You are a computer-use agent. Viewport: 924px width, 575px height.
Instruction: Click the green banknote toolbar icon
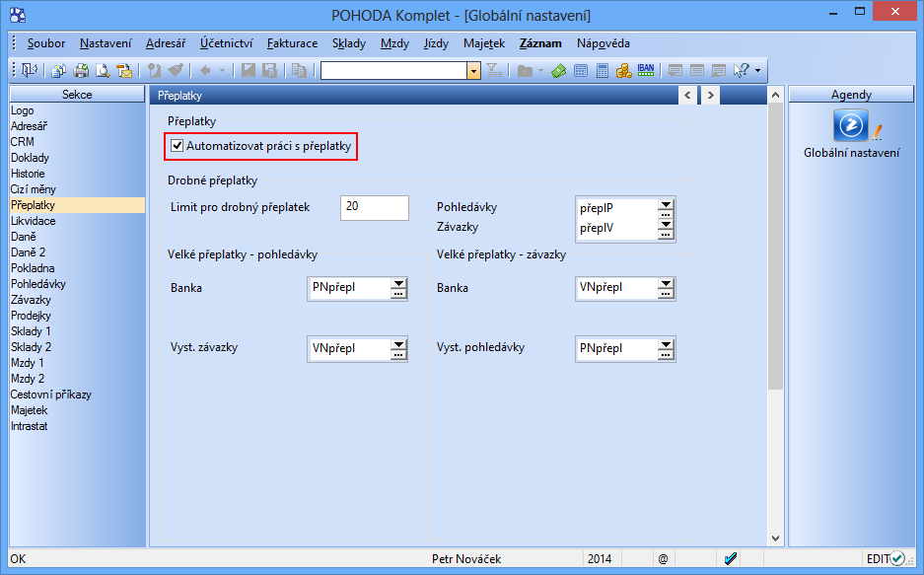559,71
